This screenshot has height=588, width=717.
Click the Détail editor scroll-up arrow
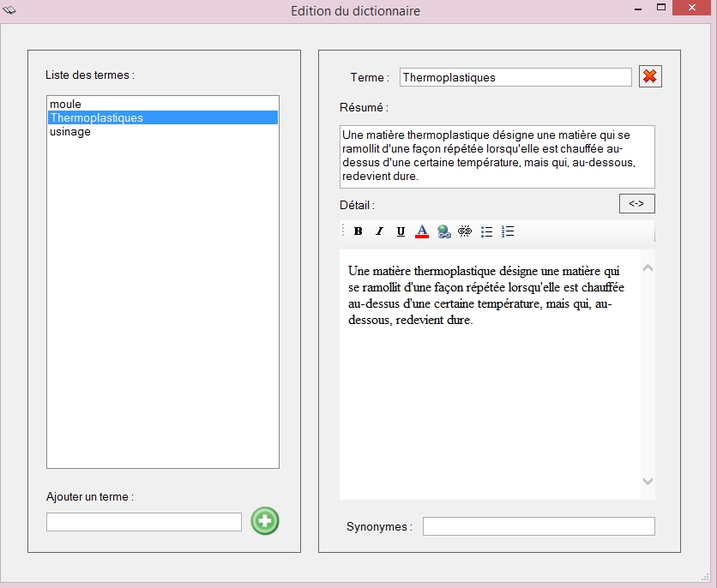pyautogui.click(x=648, y=268)
